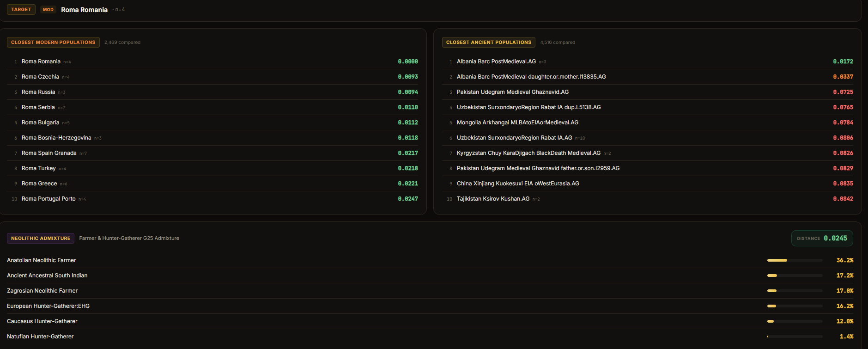This screenshot has width=868, height=349.
Task: Click the 36.2% admixture value
Action: [845, 260]
